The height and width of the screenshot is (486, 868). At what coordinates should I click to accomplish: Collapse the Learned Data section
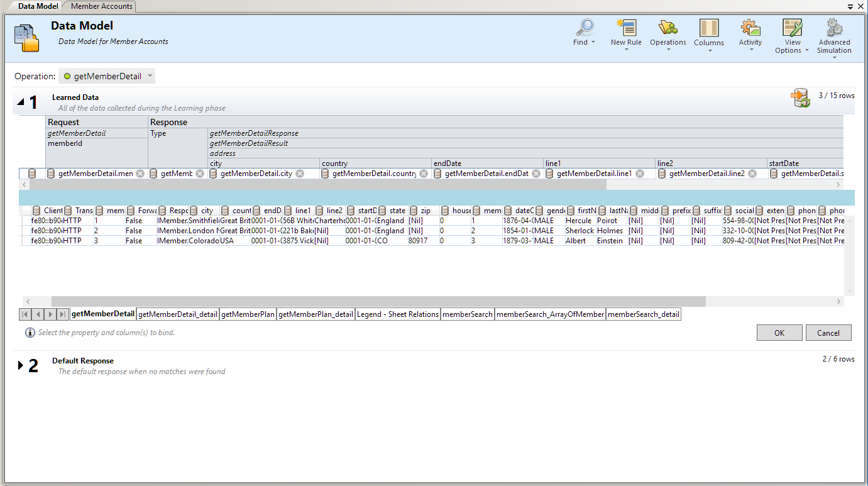point(21,101)
